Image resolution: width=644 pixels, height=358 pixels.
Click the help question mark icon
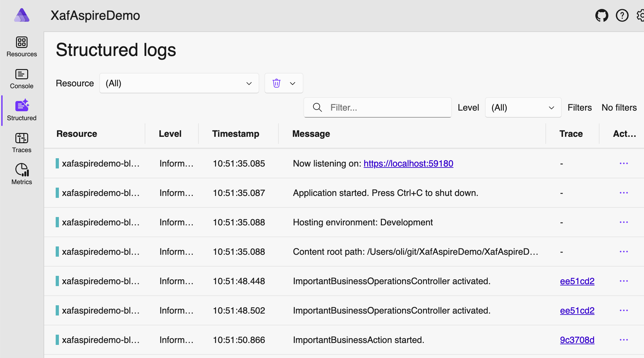tap(622, 15)
